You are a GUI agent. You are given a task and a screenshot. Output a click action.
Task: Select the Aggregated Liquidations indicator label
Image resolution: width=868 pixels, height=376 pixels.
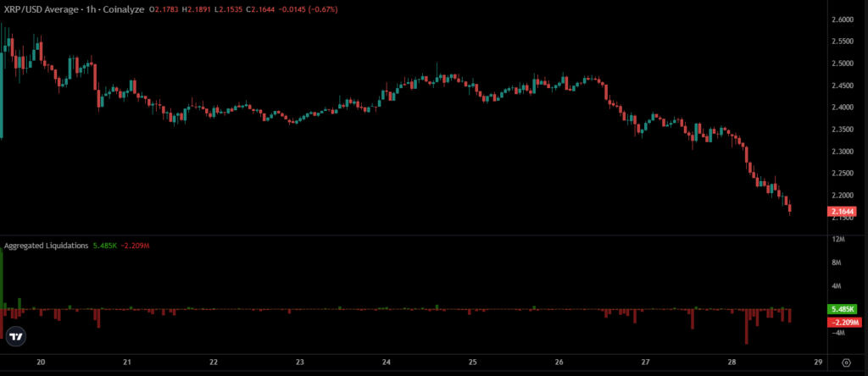pos(47,246)
